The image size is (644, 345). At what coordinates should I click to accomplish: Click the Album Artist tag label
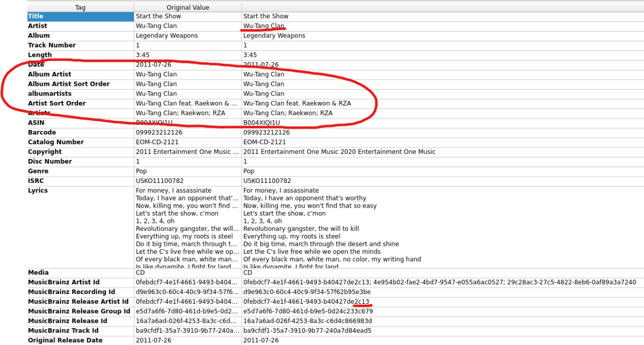coord(49,74)
